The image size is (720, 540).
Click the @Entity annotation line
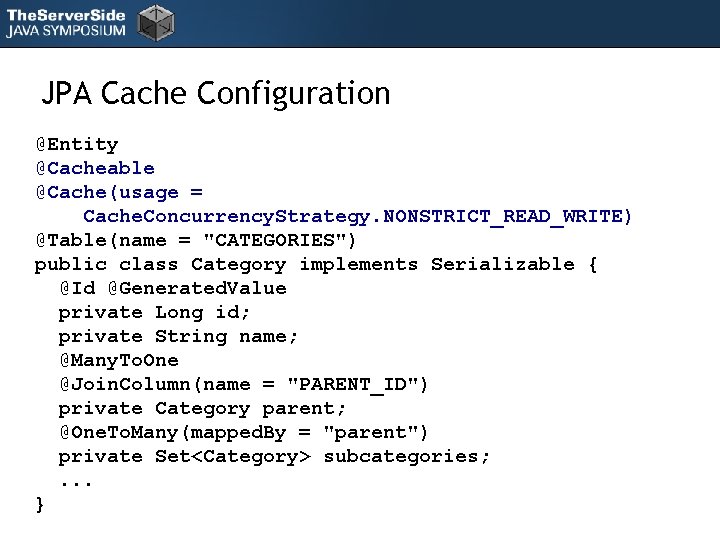point(77,144)
